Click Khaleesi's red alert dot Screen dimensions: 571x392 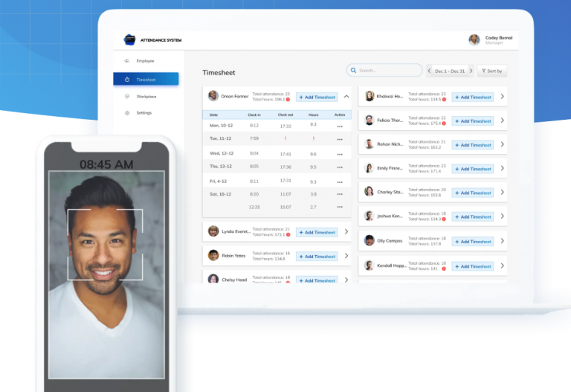point(444,100)
